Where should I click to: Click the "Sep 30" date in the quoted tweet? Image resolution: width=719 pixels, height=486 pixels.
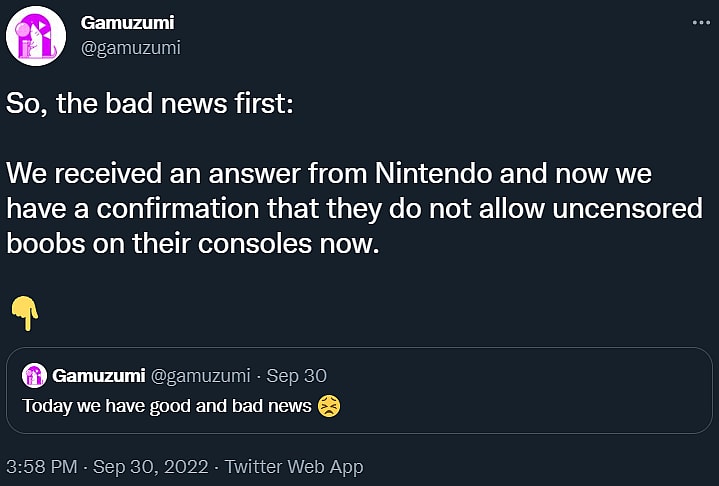297,376
